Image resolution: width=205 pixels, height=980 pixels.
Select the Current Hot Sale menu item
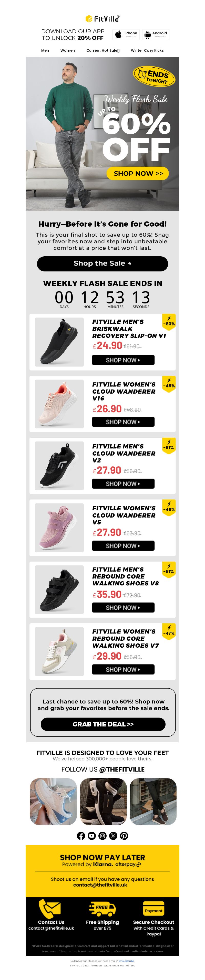103,50
